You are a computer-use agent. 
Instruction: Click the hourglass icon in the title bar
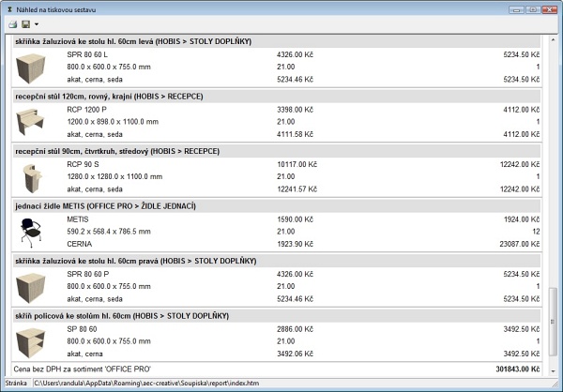(9, 9)
